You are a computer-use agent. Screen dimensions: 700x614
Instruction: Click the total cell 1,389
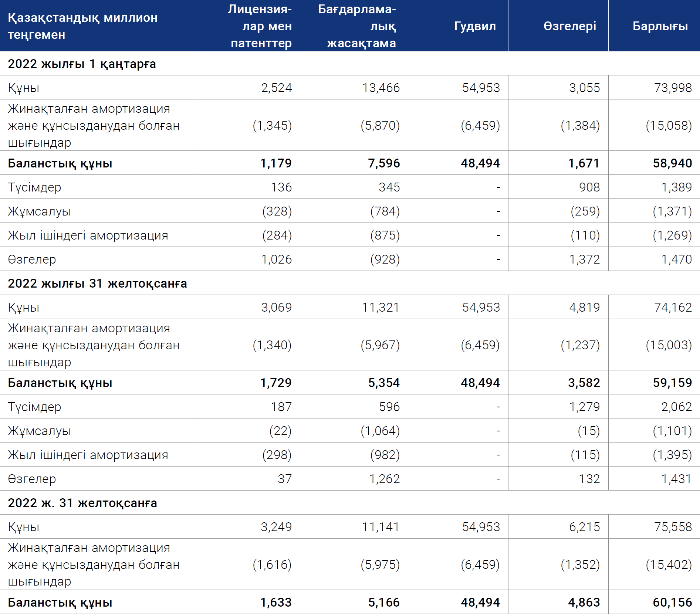(676, 187)
